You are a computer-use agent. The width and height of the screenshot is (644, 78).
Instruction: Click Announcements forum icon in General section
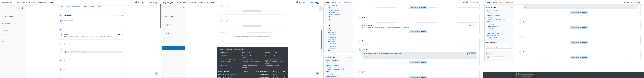[61, 21]
